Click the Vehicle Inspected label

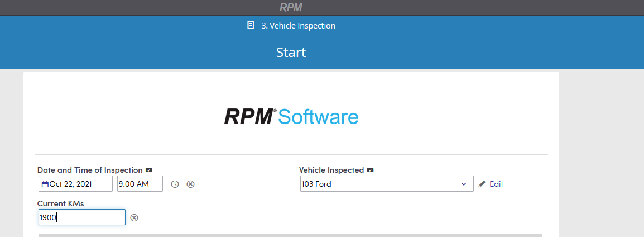tap(331, 170)
